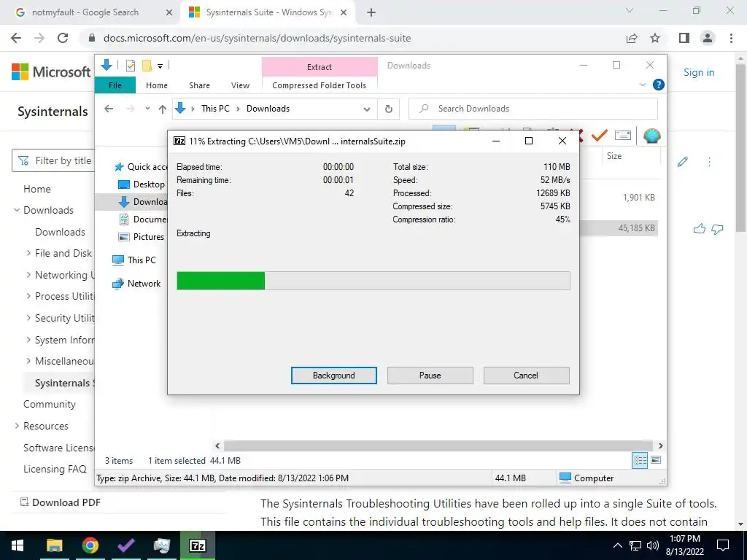Open the Chrome three-dot menu
Image resolution: width=747 pixels, height=560 pixels.
(x=731, y=38)
